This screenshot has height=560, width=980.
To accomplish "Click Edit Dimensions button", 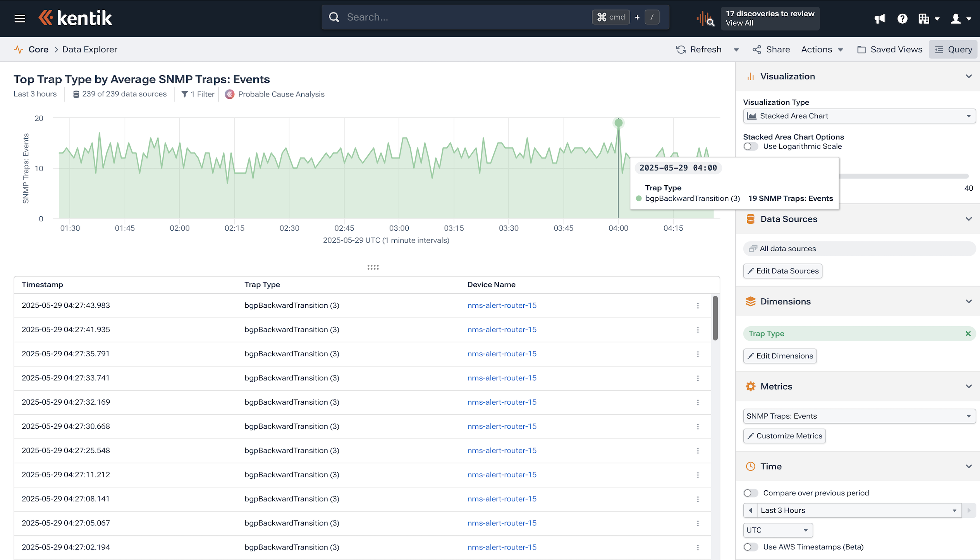I will pos(780,356).
